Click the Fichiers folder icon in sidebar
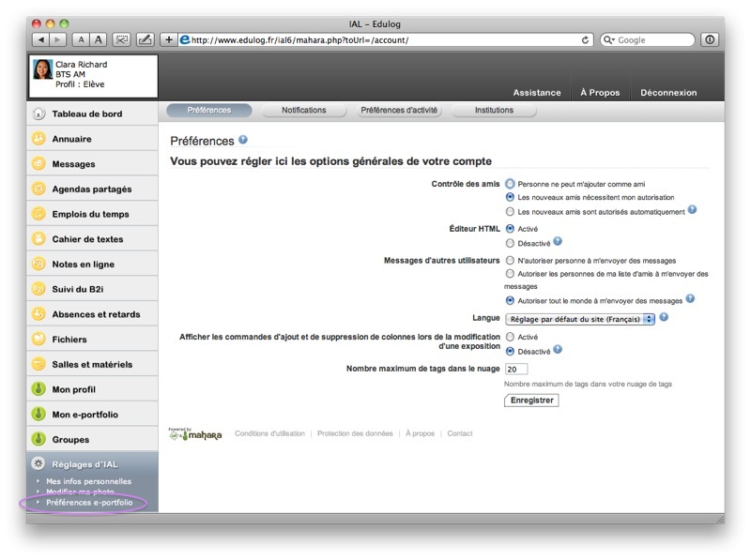 (x=38, y=339)
